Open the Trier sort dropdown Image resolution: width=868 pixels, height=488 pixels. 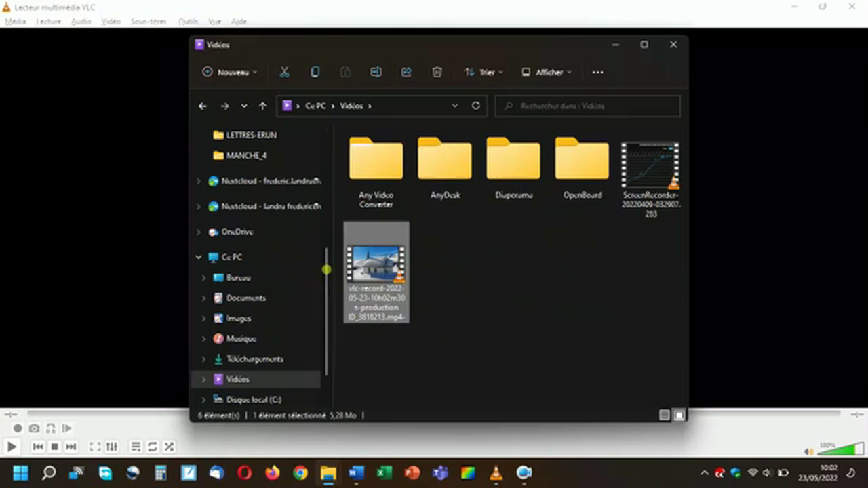click(484, 72)
